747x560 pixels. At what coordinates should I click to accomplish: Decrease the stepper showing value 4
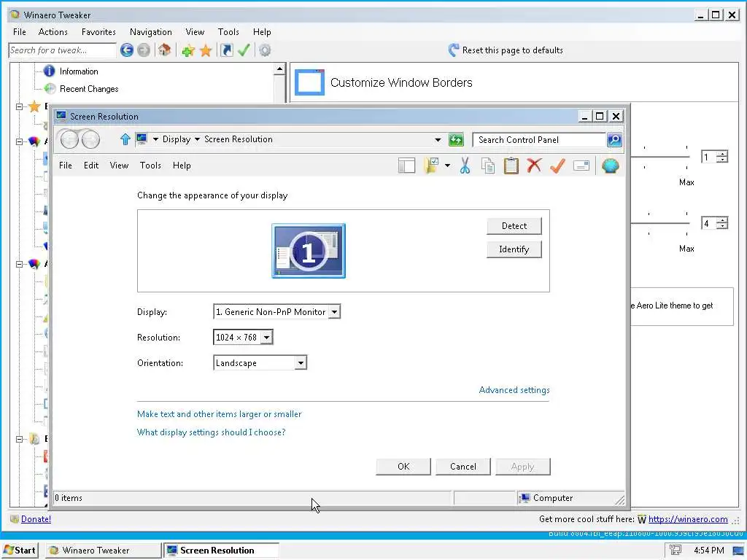[x=723, y=226]
